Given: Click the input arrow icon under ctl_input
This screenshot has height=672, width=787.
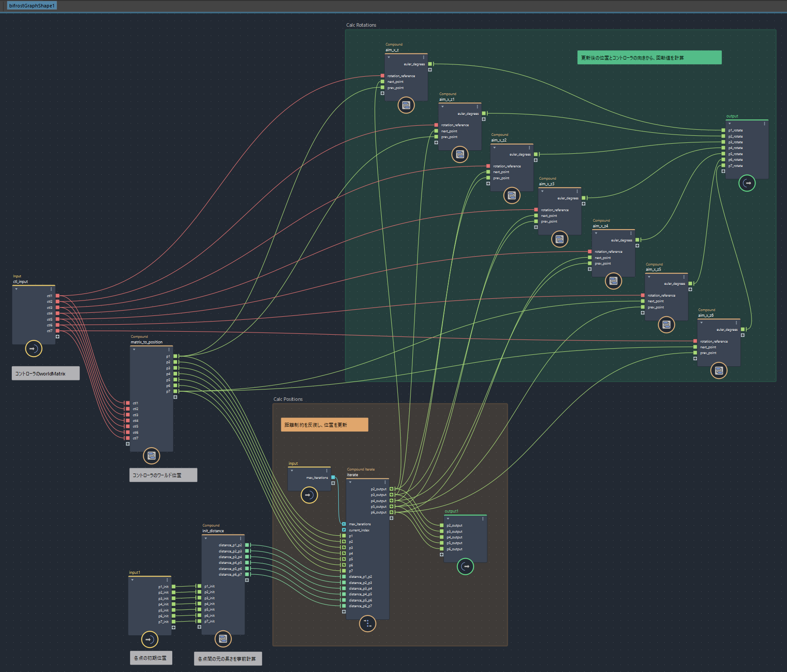Looking at the screenshot, I should coord(34,349).
